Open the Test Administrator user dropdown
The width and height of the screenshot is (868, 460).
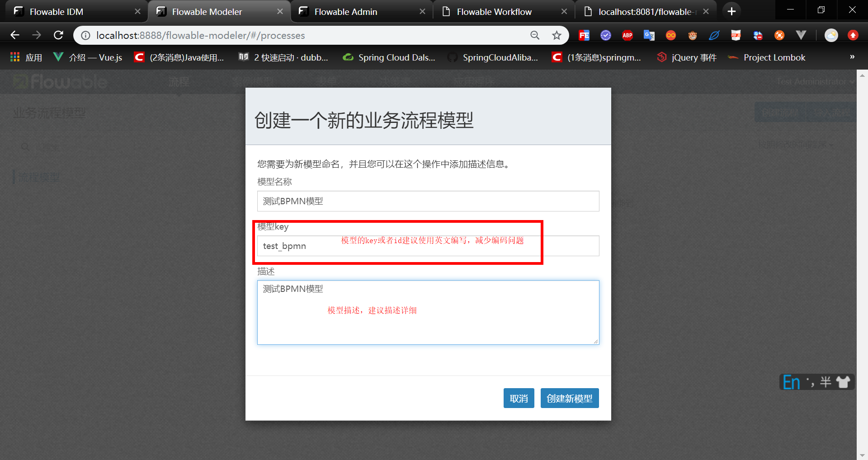click(815, 81)
